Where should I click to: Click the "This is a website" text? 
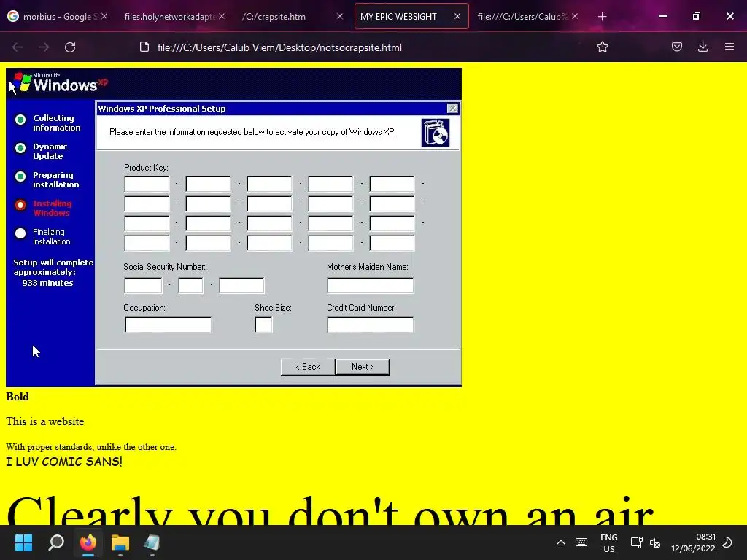click(x=44, y=421)
